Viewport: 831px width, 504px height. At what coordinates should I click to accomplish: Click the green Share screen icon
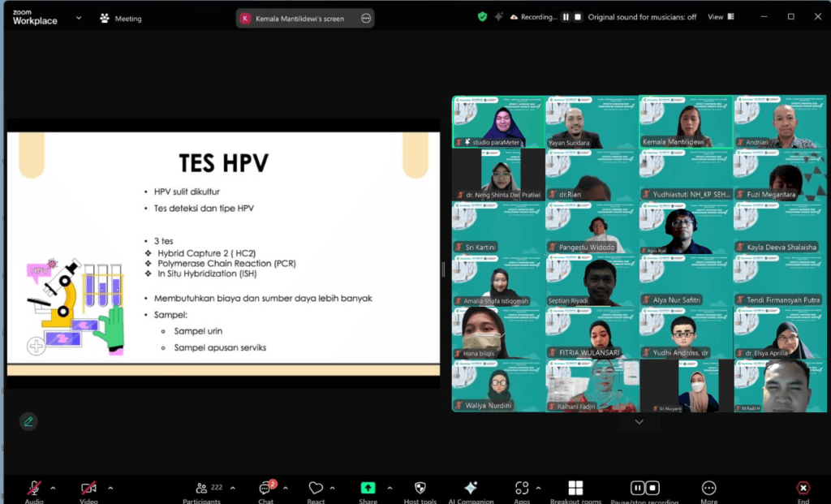tap(368, 489)
